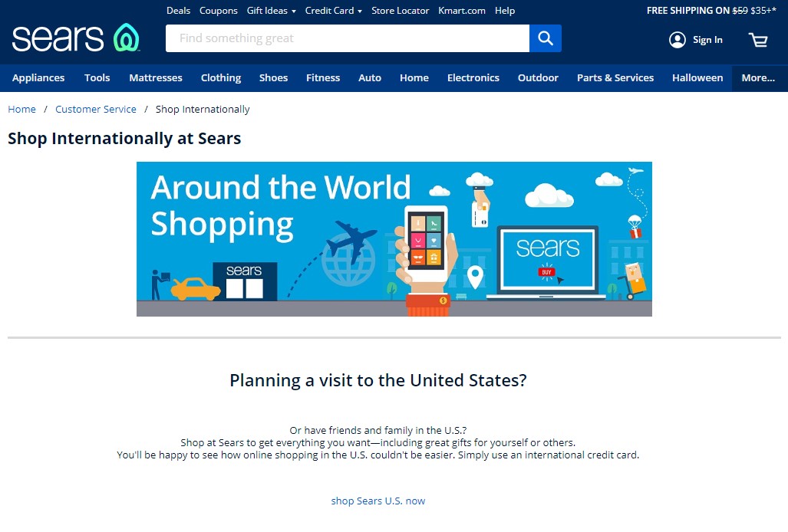Browse the Electronics category
The width and height of the screenshot is (788, 532).
point(473,77)
